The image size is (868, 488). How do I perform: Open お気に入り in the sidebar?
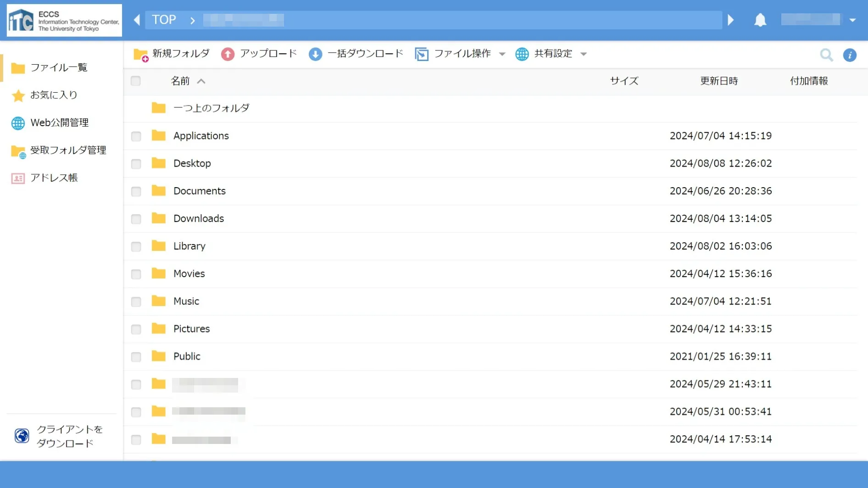click(x=53, y=95)
